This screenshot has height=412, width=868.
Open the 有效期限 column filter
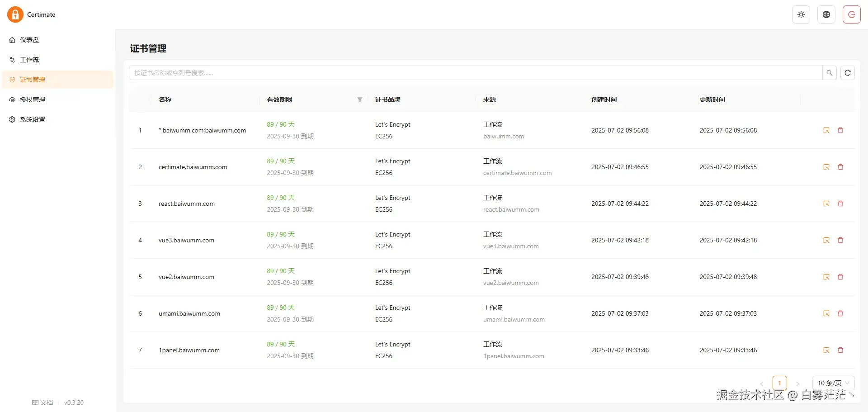360,99
